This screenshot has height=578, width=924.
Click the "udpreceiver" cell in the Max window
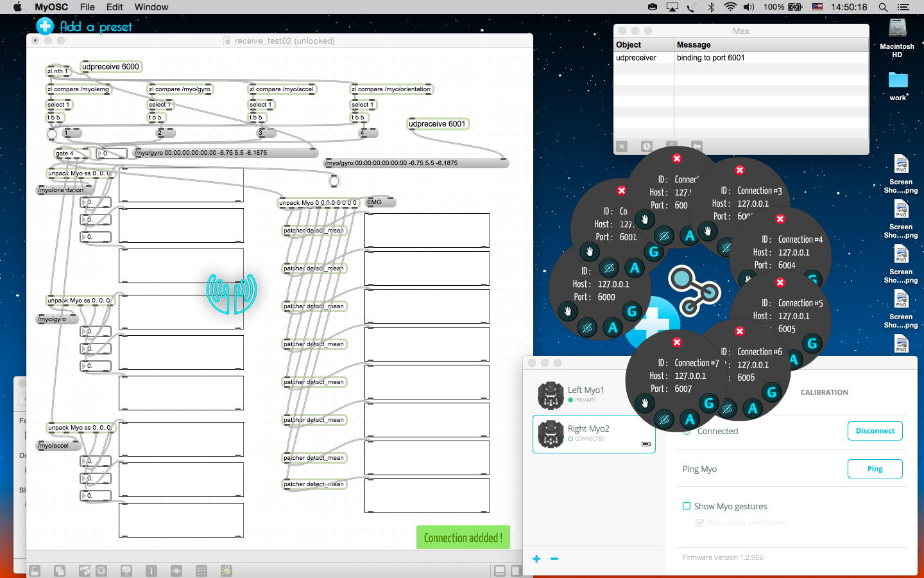tap(644, 58)
